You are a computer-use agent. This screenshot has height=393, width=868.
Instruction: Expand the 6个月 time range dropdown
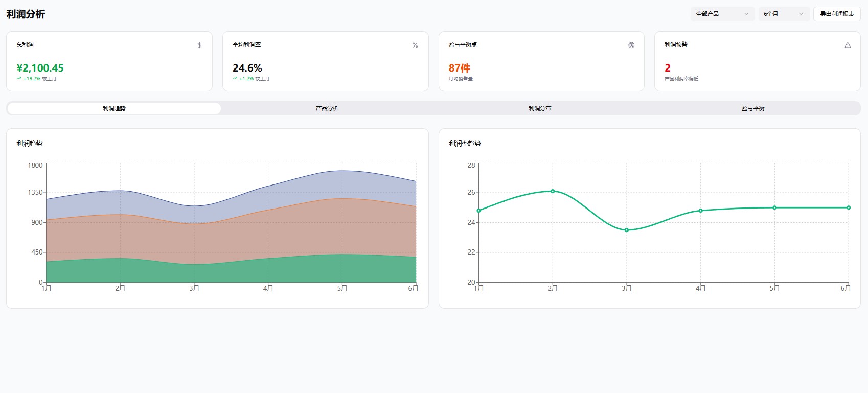pyautogui.click(x=783, y=14)
